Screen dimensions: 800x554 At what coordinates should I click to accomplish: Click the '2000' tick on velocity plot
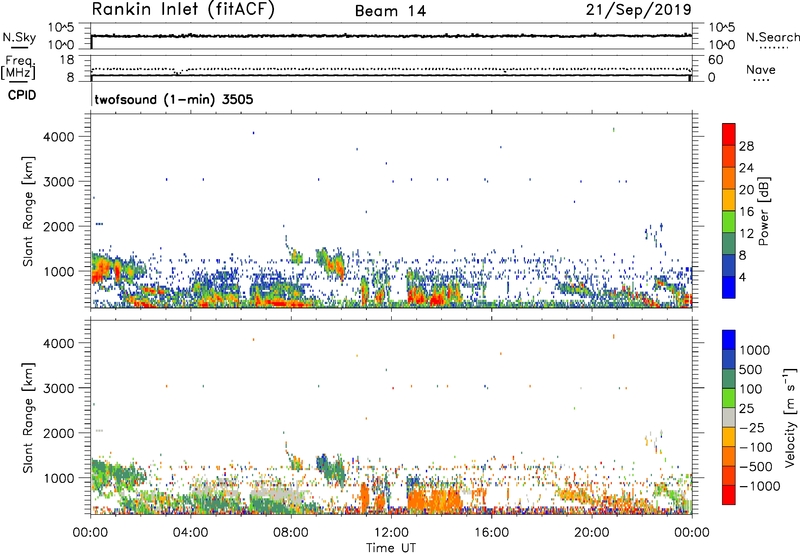[59, 433]
